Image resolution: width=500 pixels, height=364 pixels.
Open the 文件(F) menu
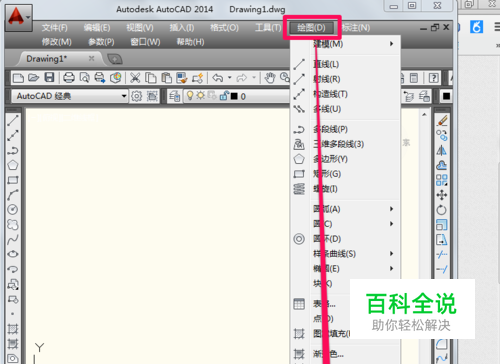[55, 28]
